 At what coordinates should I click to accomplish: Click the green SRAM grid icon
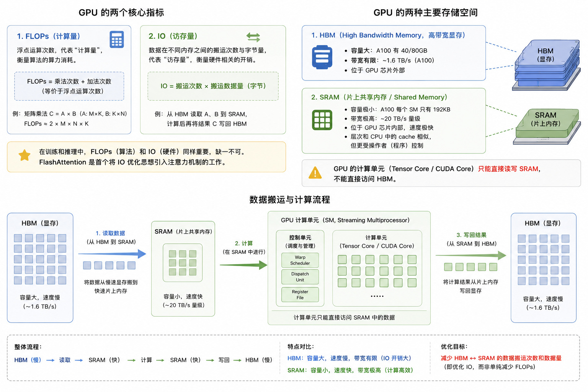(322, 120)
